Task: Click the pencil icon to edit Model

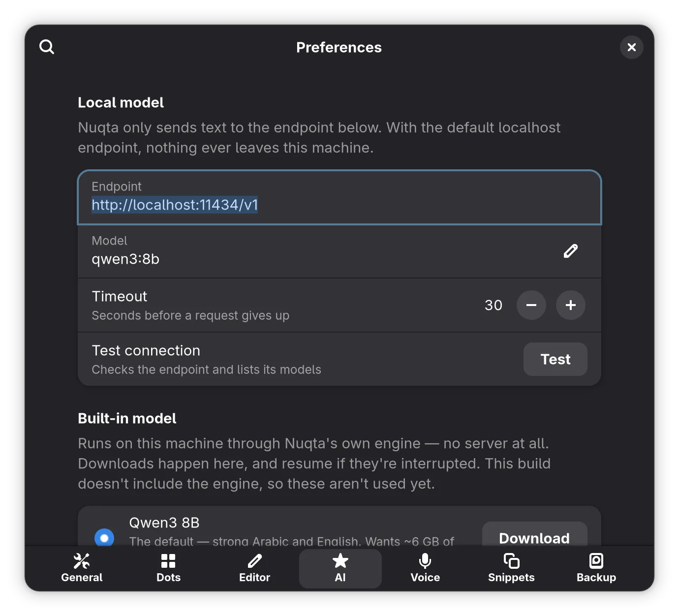Action: pos(571,251)
